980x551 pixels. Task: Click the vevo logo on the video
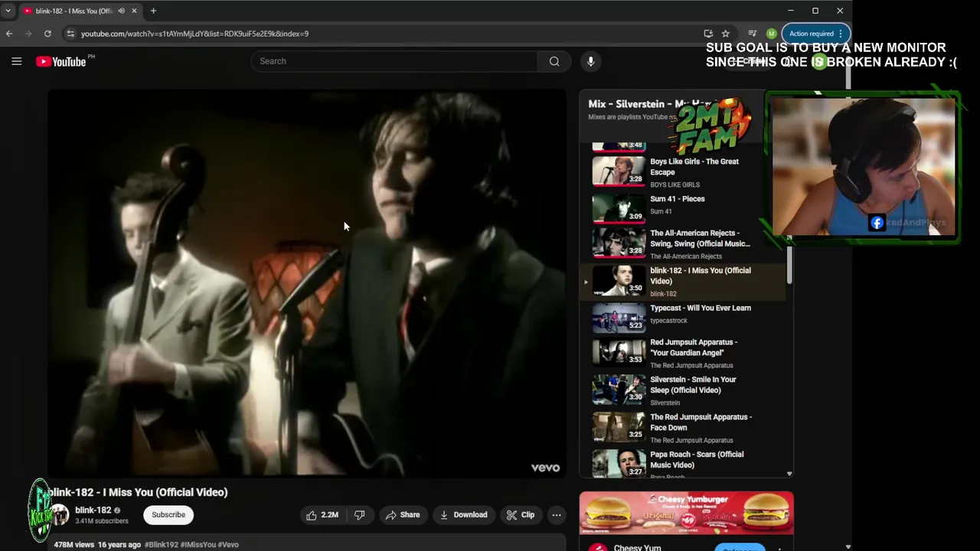545,468
